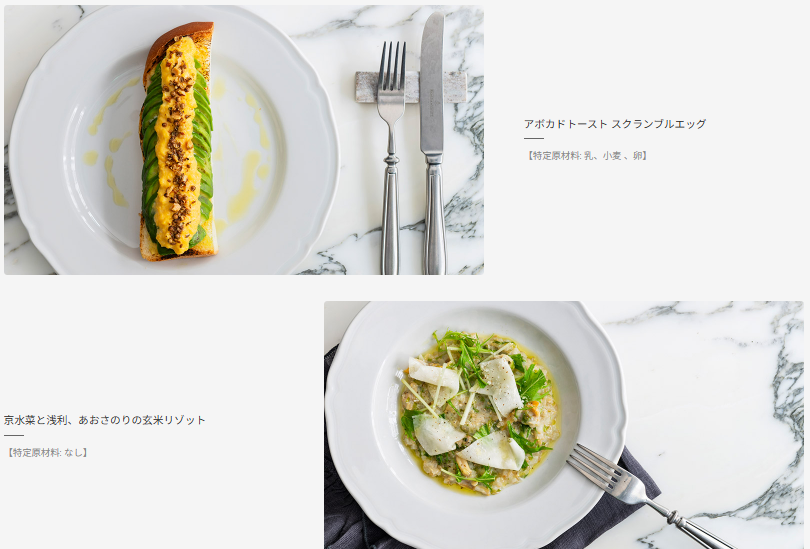Click the アボカドトースト スクランブルエッグ title
810x549 pixels.
click(615, 124)
